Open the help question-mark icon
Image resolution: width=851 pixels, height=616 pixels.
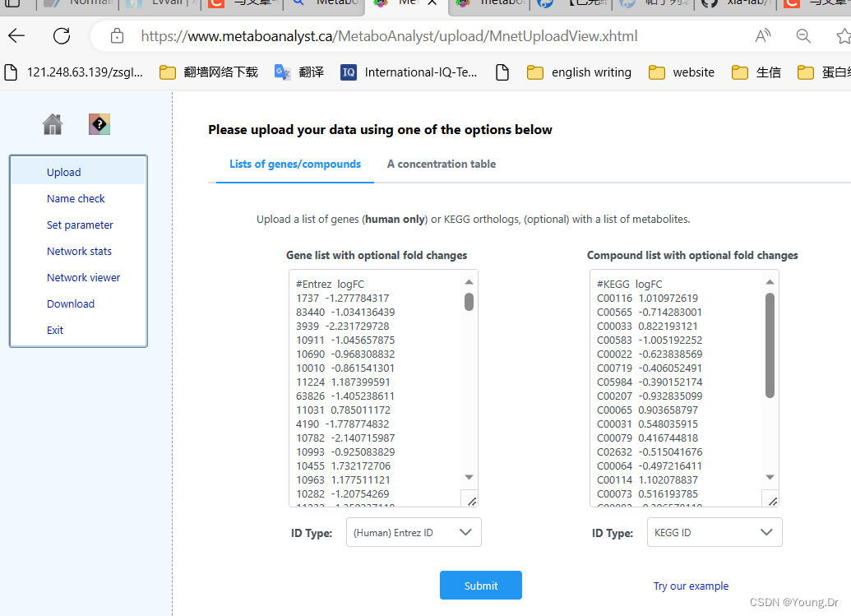pyautogui.click(x=99, y=123)
